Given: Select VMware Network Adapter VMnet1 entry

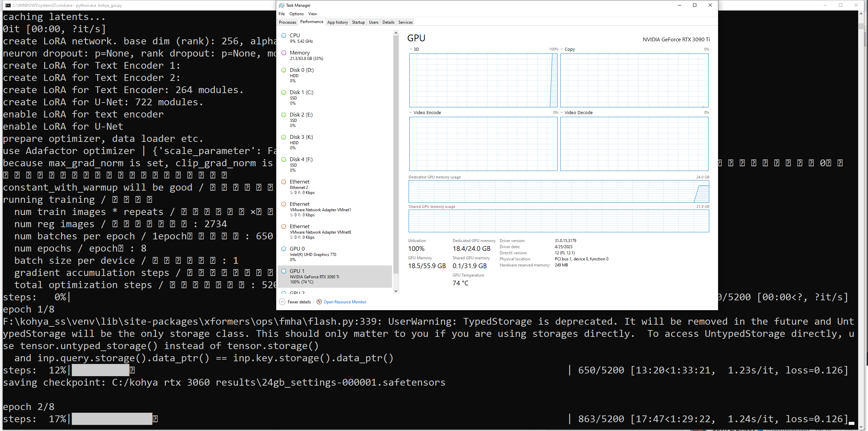Looking at the screenshot, I should click(x=335, y=209).
